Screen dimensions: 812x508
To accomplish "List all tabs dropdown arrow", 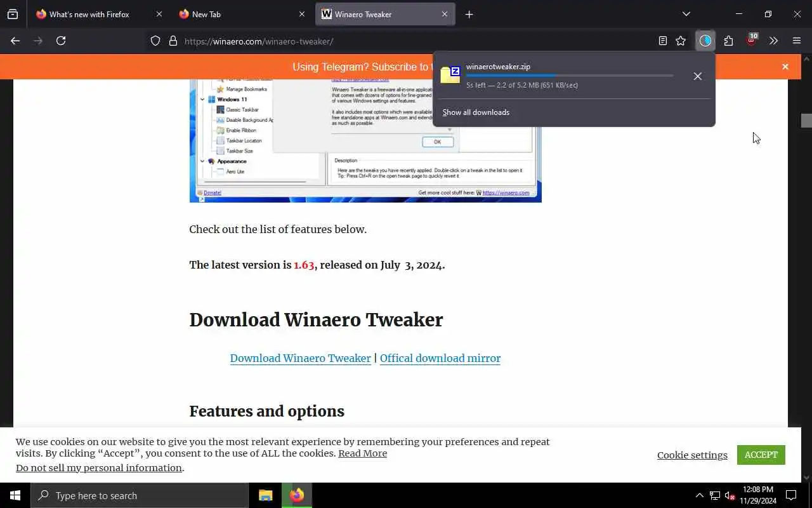I will tap(686, 14).
